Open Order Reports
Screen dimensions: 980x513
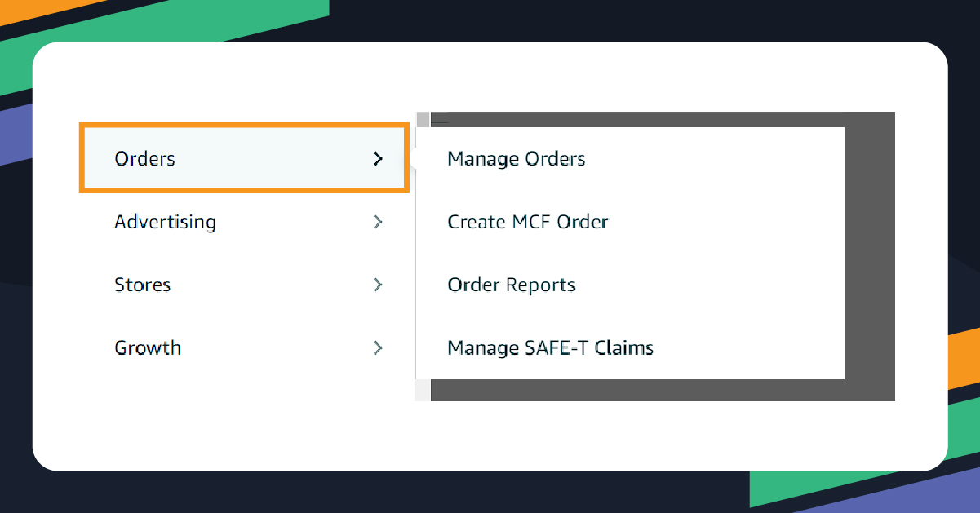pos(511,285)
